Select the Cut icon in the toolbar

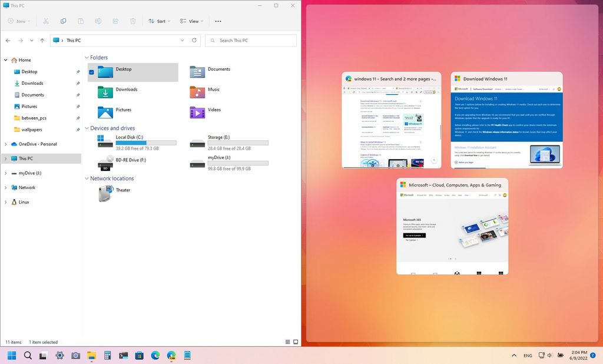pyautogui.click(x=45, y=21)
